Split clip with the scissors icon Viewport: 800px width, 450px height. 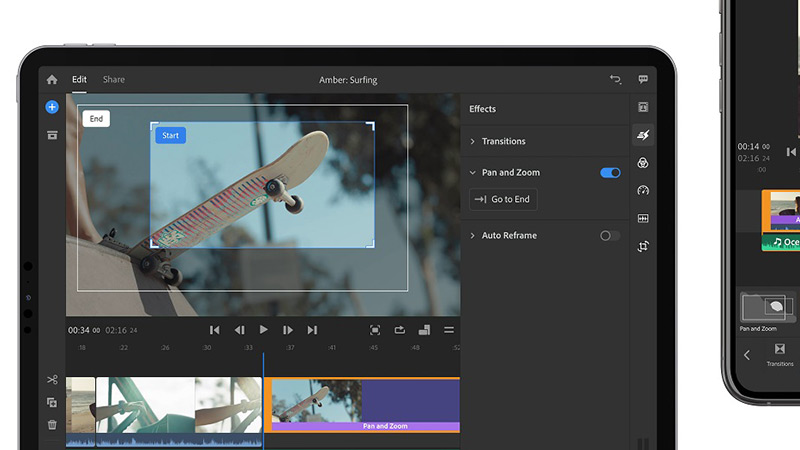[x=52, y=380]
